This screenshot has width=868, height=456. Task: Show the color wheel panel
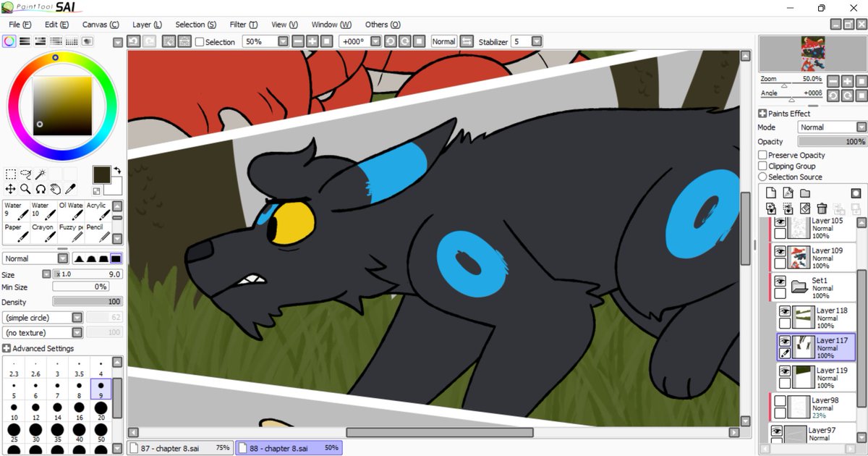[9, 41]
